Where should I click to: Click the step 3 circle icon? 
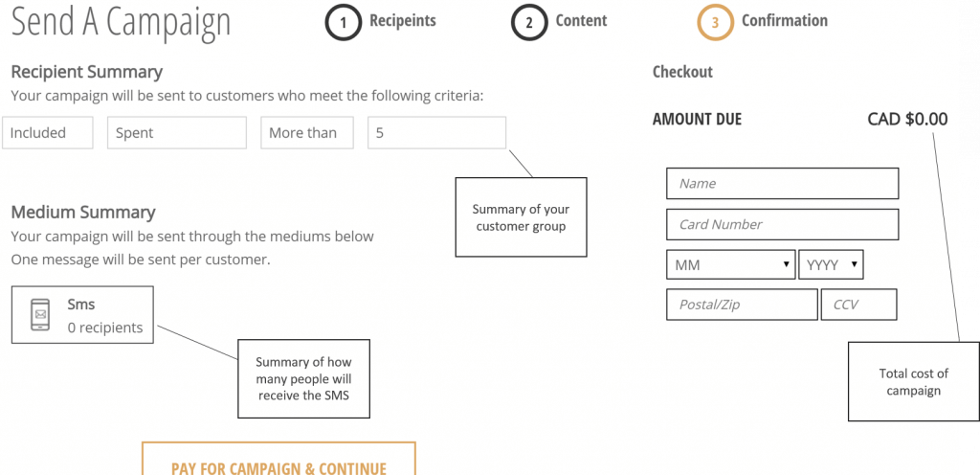[x=715, y=22]
